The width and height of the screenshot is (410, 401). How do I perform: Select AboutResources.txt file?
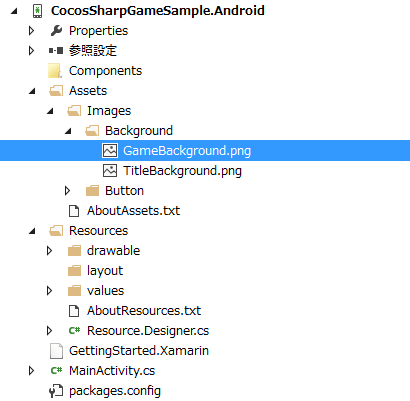pos(144,311)
